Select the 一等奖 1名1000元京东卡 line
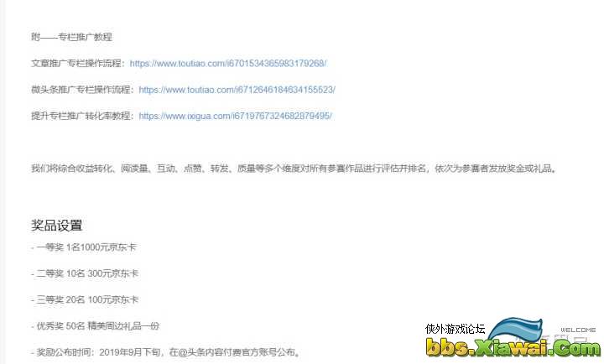This screenshot has height=364, width=604. [x=84, y=247]
